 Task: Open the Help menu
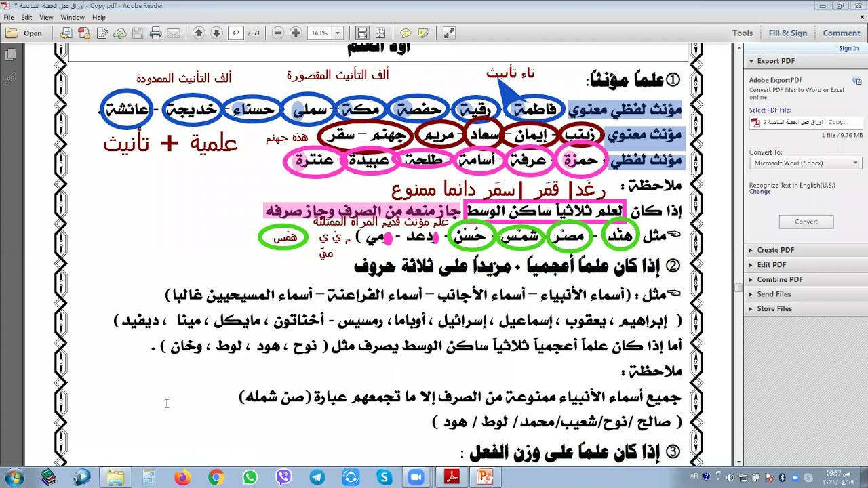coord(99,17)
